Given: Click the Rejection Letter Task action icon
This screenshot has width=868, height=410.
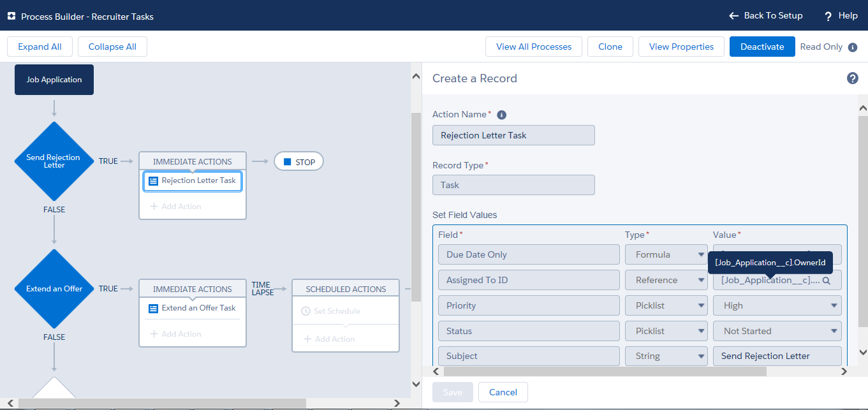Looking at the screenshot, I should [153, 181].
